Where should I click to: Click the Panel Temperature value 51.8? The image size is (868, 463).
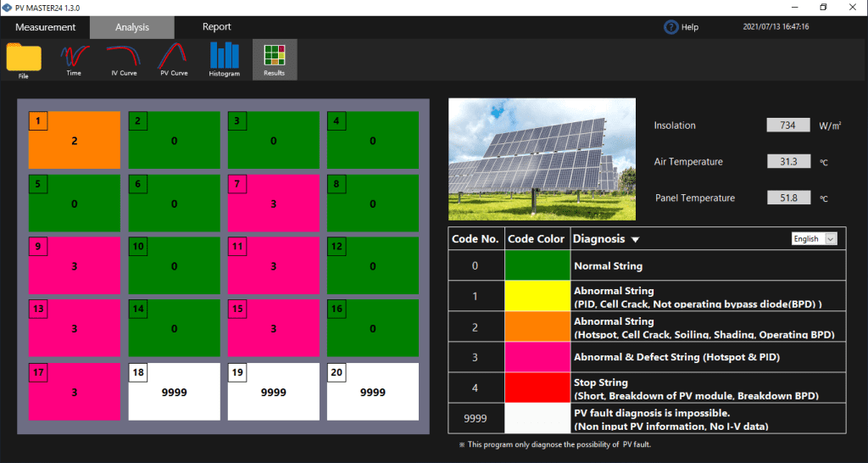tap(788, 198)
